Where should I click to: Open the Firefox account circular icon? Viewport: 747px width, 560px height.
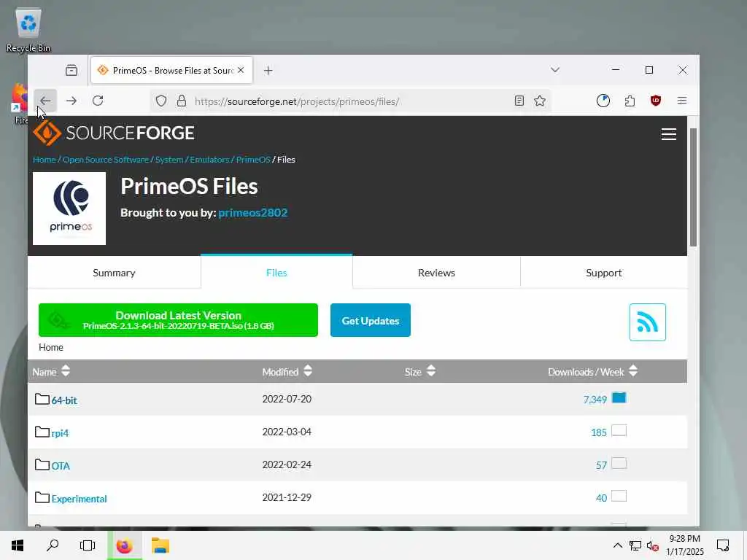click(603, 101)
